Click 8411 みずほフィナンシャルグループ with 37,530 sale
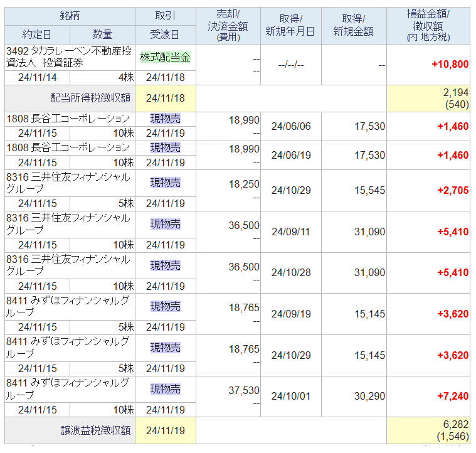Screen dimensions: 476x453 click(70, 389)
